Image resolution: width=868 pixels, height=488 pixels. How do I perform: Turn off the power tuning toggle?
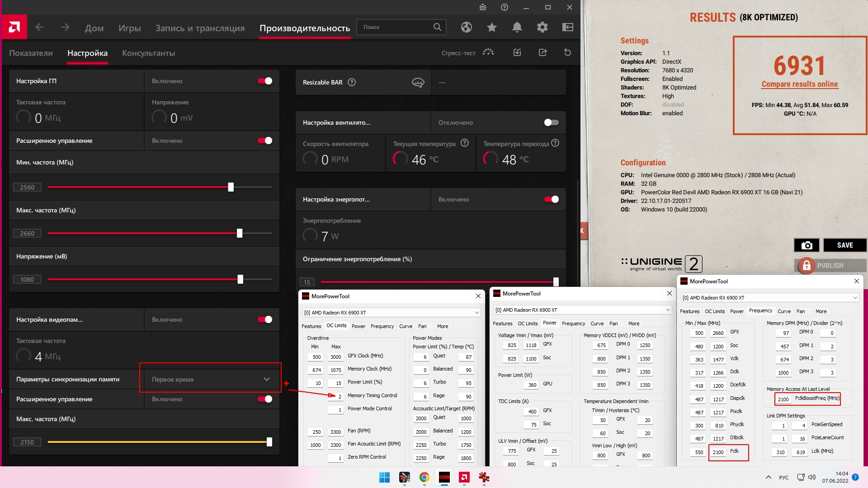click(551, 199)
